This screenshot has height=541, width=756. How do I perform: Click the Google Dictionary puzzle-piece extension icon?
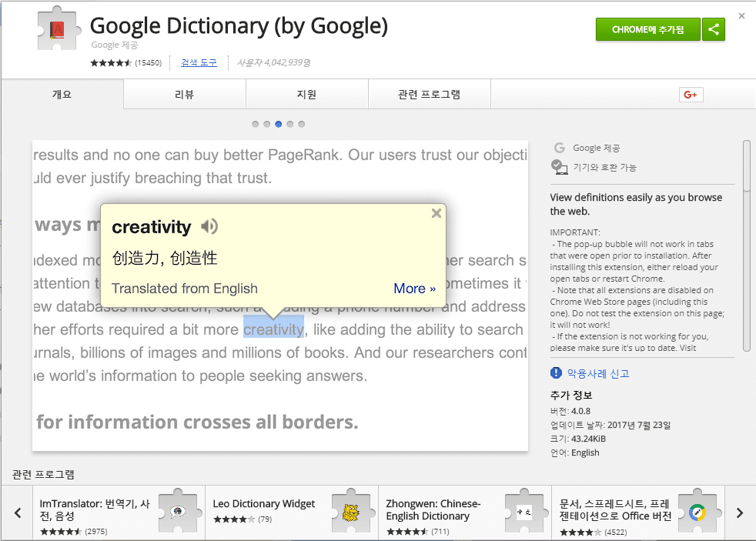click(58, 28)
